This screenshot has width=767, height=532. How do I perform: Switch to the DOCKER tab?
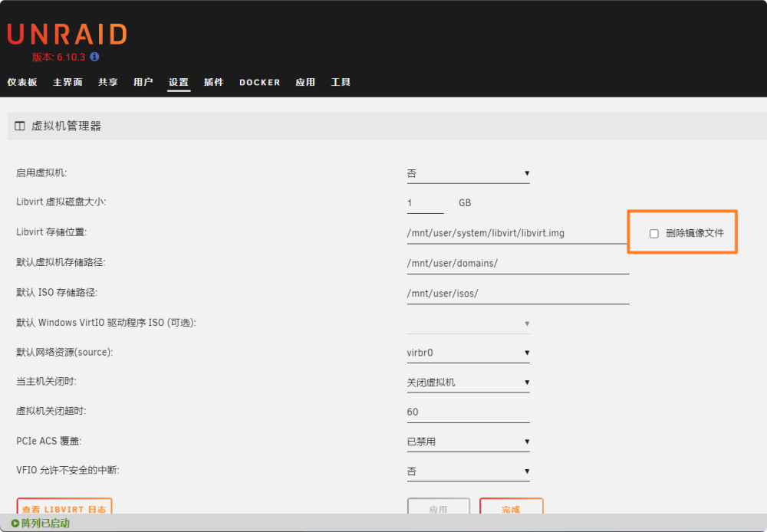pyautogui.click(x=260, y=83)
